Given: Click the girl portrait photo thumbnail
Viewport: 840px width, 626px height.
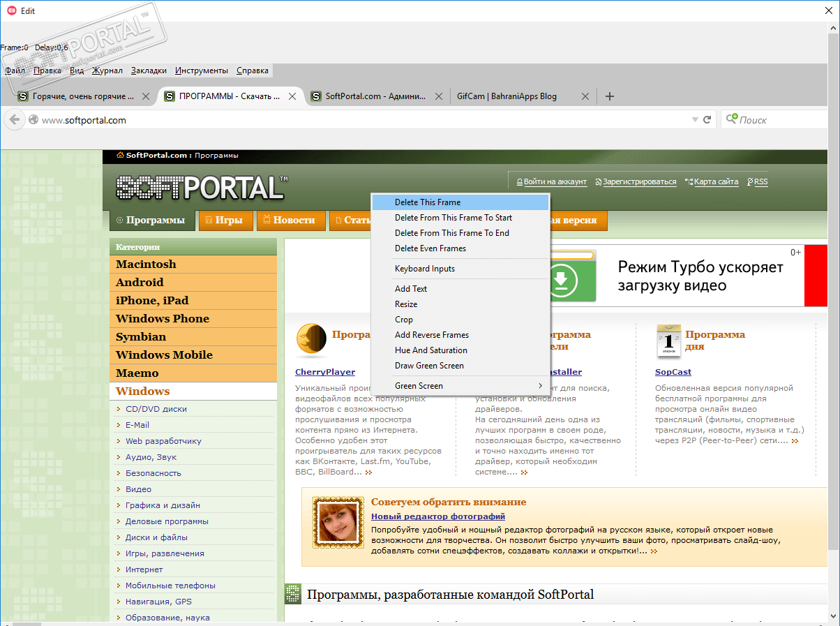Looking at the screenshot, I should pyautogui.click(x=338, y=522).
